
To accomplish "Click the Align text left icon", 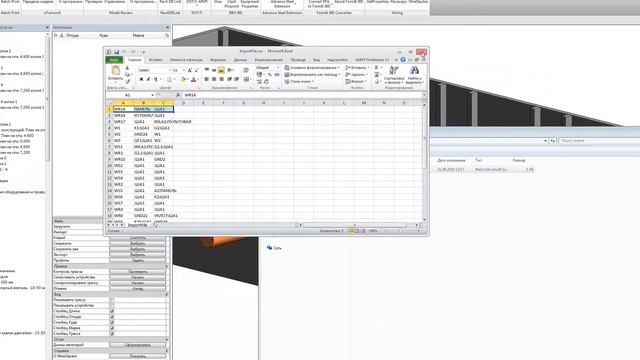I will click(207, 79).
